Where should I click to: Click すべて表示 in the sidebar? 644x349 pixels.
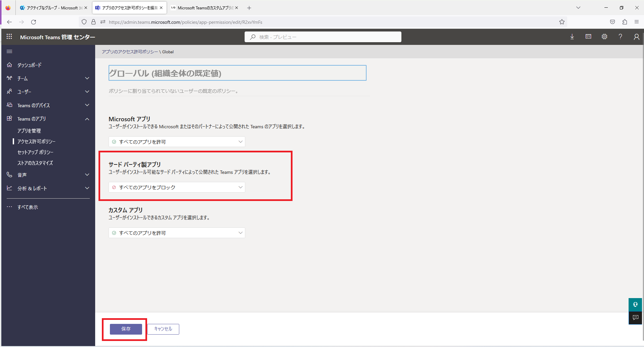click(28, 207)
